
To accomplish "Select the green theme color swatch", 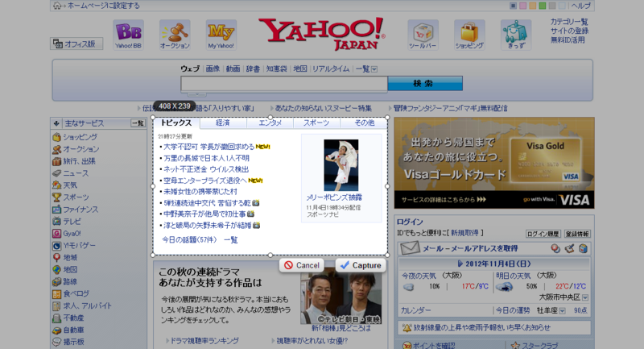I will pos(543,6).
